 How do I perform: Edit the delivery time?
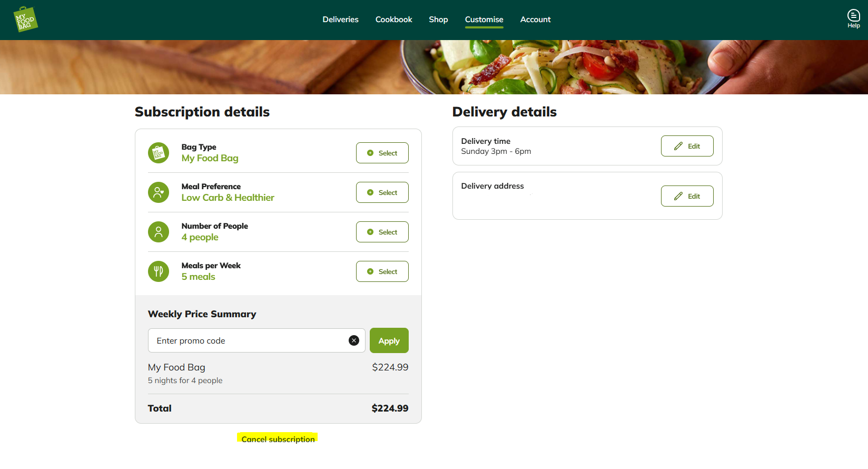point(687,146)
